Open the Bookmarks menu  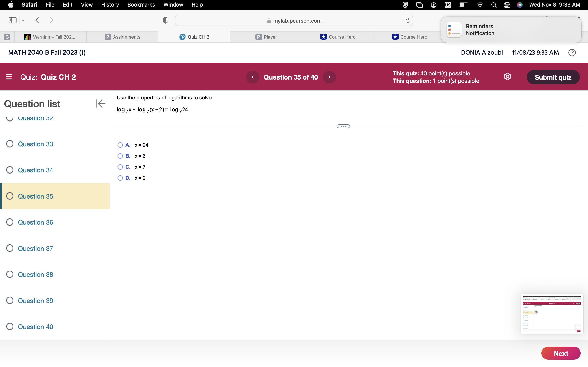pos(141,5)
